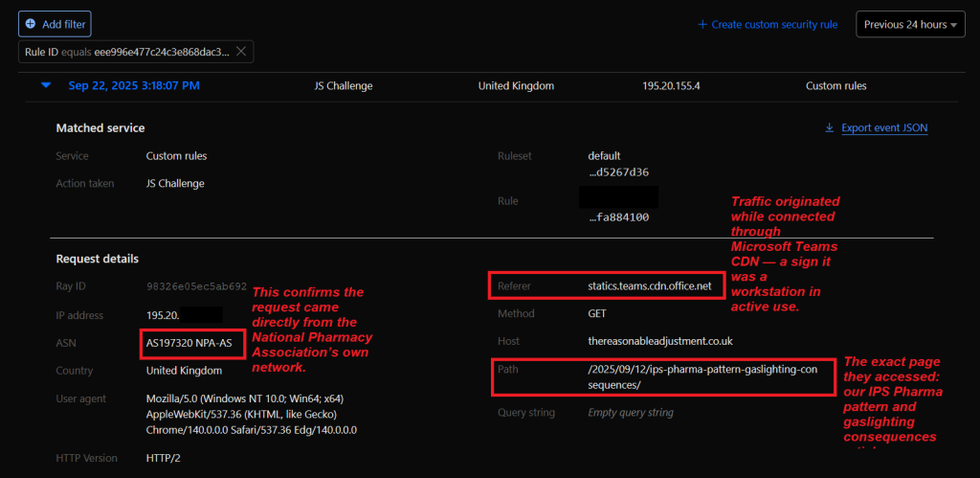The height and width of the screenshot is (478, 980).
Task: Click the Sep 22, 2025 3:18:07 PM timestamp
Action: tap(134, 85)
